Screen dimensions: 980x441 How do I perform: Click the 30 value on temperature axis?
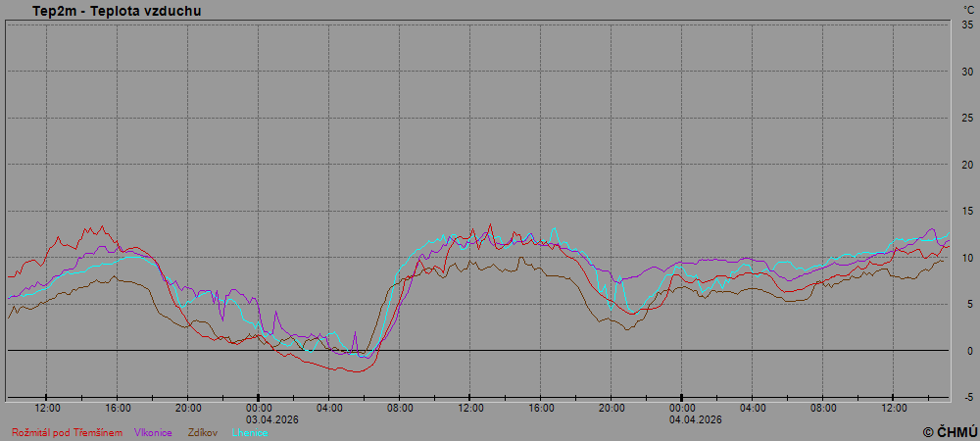point(966,72)
